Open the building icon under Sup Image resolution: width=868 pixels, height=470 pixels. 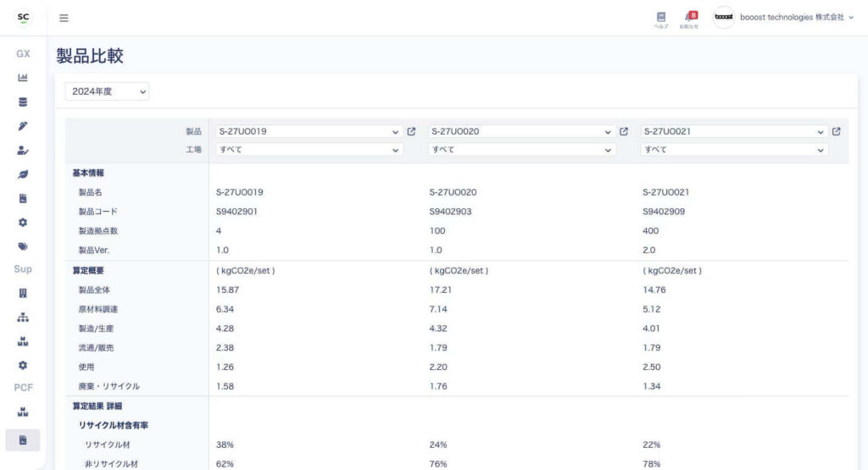(x=23, y=293)
